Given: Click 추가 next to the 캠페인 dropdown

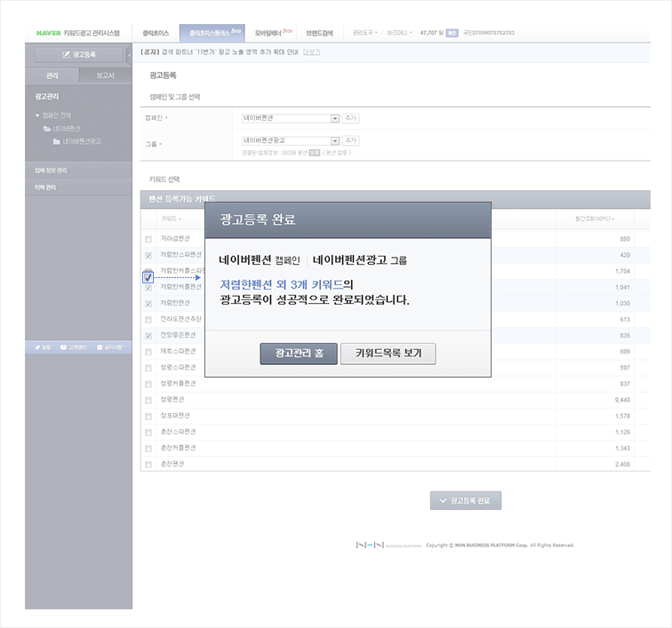Looking at the screenshot, I should 350,118.
